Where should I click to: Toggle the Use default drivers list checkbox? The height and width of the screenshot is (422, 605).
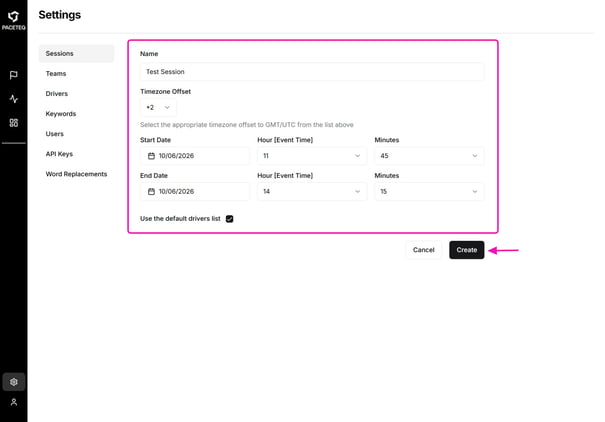pos(230,219)
